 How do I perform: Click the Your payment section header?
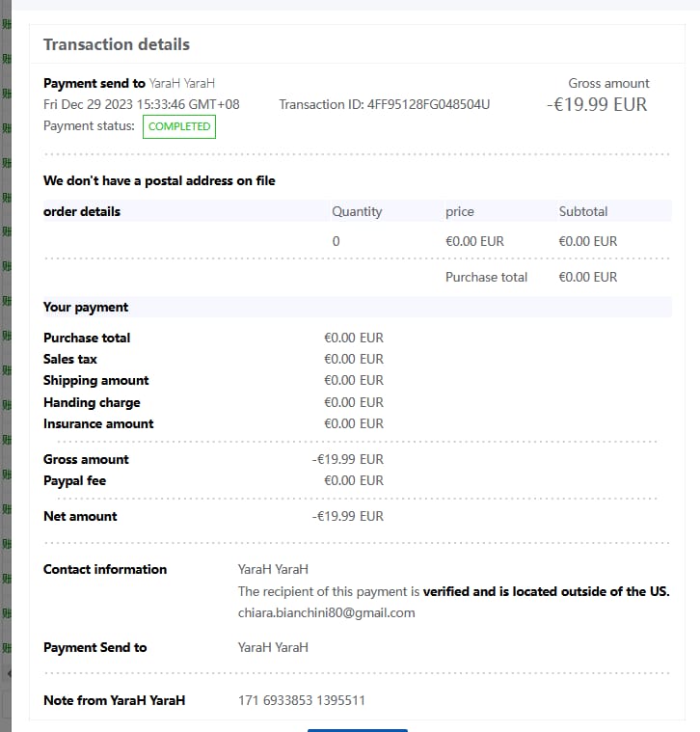(x=358, y=308)
